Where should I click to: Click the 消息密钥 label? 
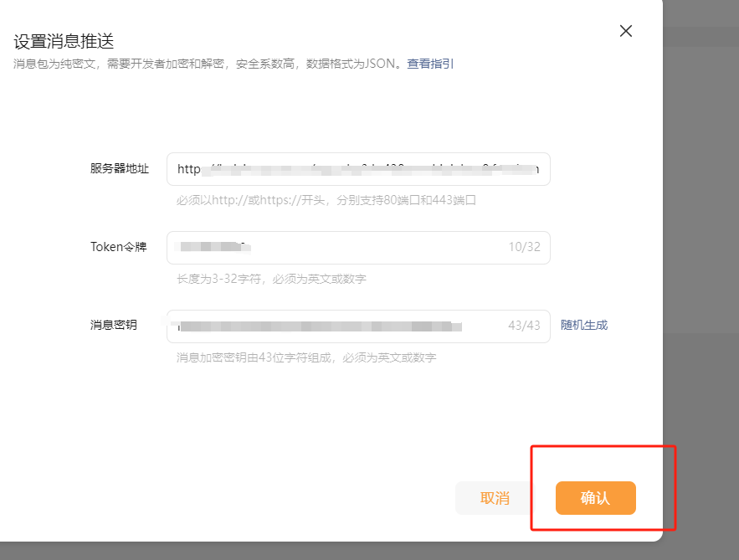coord(114,325)
